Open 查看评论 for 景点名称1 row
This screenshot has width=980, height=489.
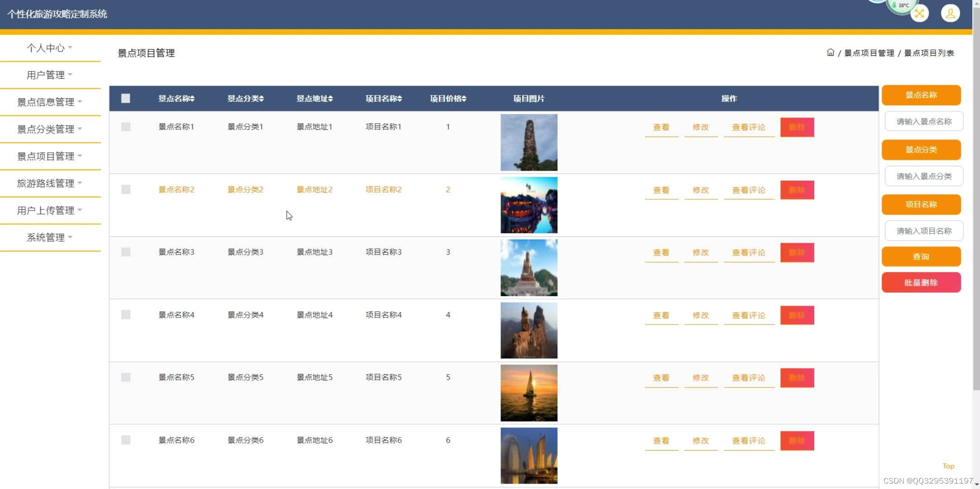(749, 127)
